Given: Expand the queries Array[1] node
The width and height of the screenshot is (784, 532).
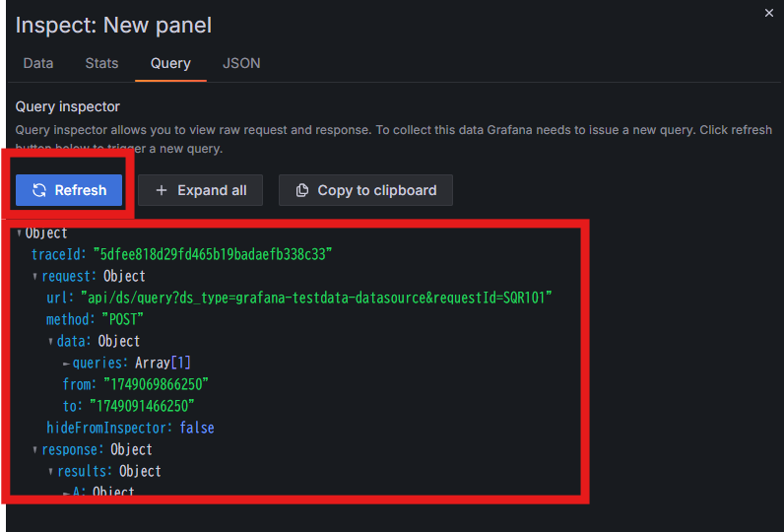Looking at the screenshot, I should tap(66, 364).
